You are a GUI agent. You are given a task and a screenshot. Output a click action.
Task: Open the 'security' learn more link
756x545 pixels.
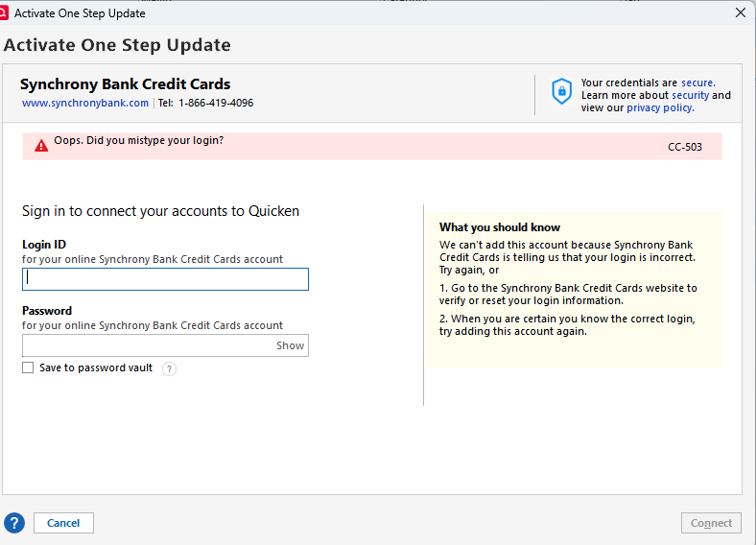(691, 95)
